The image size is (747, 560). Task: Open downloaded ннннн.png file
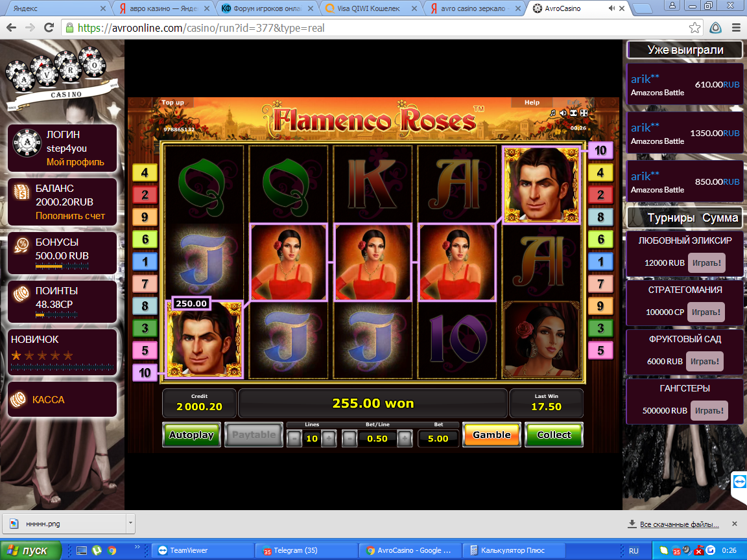(64, 524)
